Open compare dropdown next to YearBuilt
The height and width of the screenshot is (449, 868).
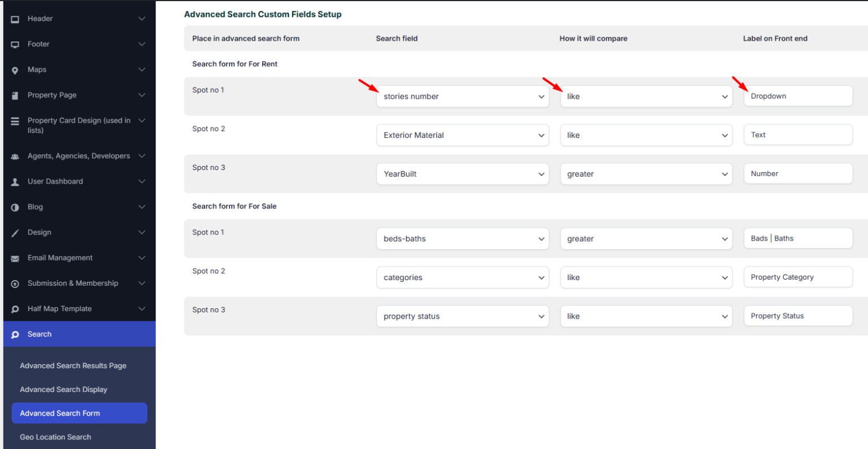pos(646,174)
